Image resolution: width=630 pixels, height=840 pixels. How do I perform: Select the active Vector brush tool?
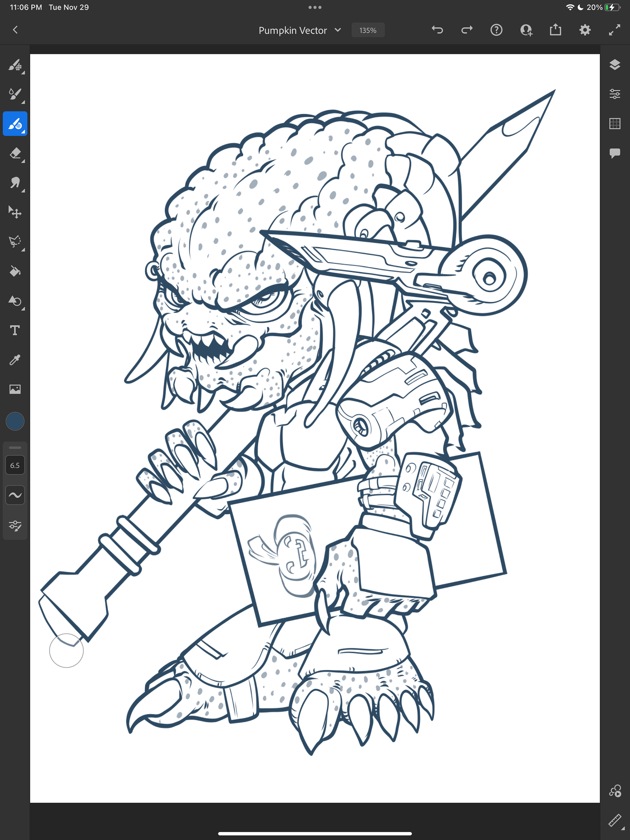tap(15, 123)
